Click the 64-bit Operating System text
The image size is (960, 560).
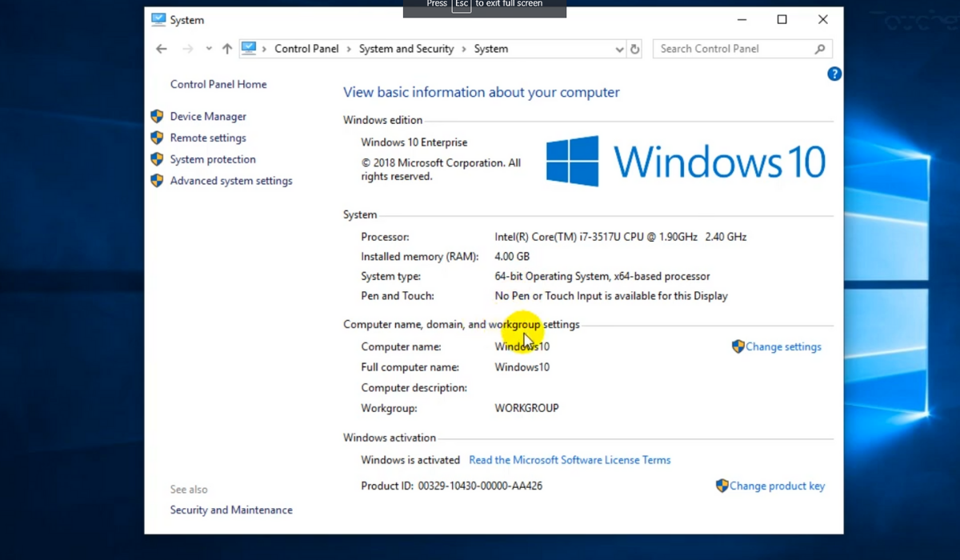[x=602, y=277]
